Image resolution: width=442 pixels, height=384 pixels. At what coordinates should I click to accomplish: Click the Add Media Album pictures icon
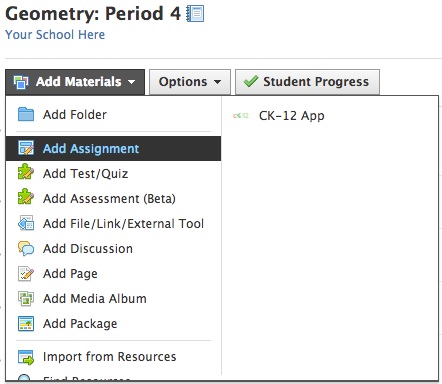26,298
